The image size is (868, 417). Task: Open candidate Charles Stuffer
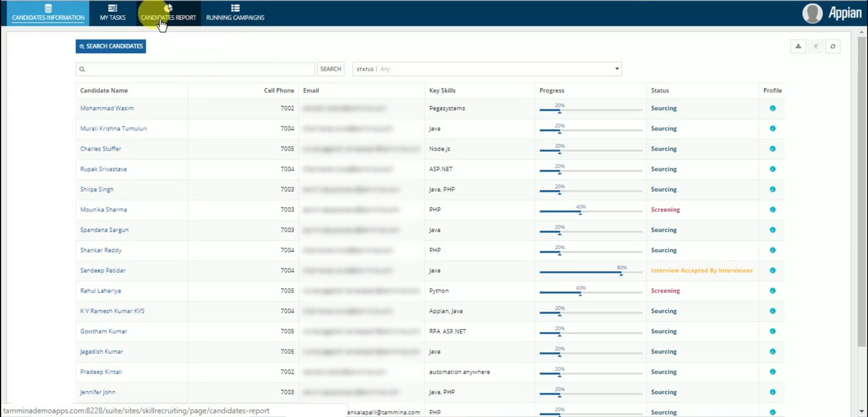pos(100,149)
